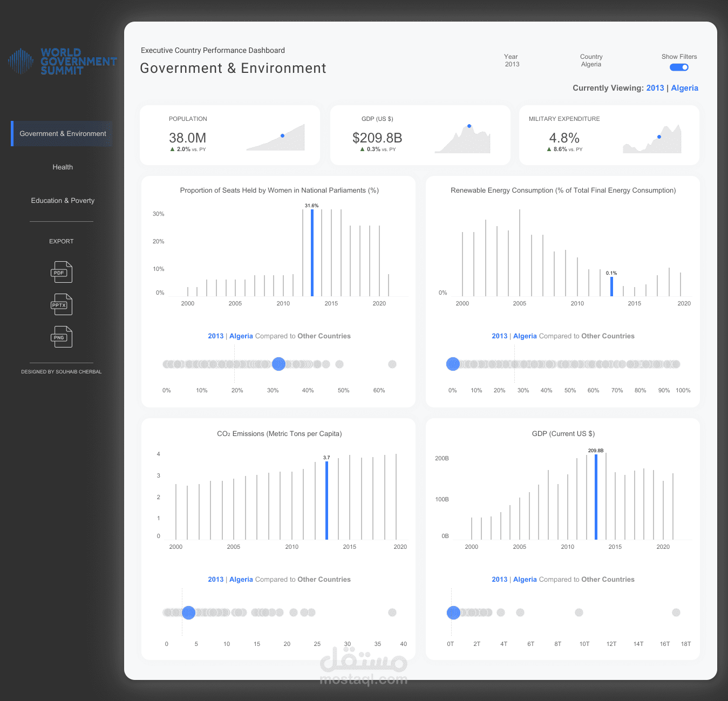Click the 8.6% vs. PY military change
The image size is (728, 701).
tap(564, 149)
